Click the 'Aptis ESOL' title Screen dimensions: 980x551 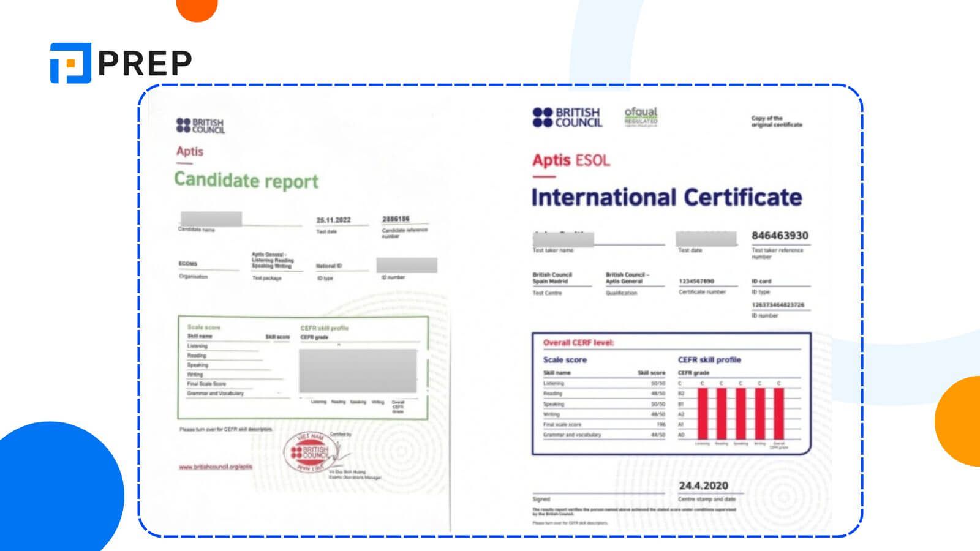pos(571,160)
